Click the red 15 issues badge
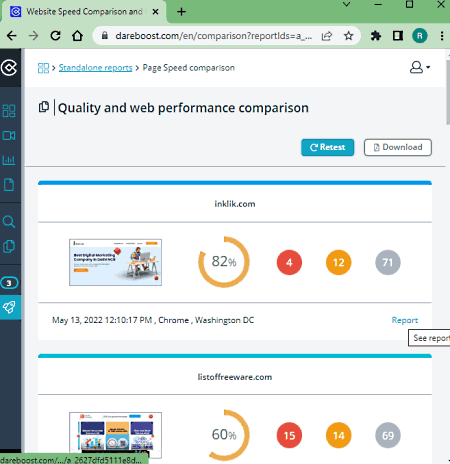The image size is (450, 464). coord(289,435)
